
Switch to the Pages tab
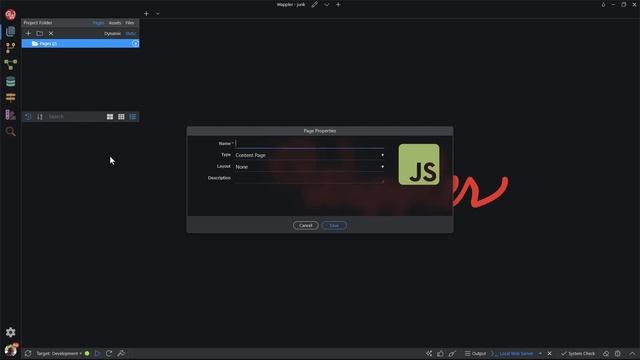(x=98, y=23)
